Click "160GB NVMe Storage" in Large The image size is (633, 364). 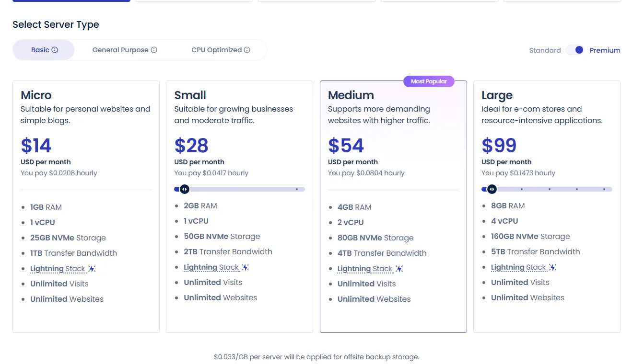[x=530, y=237]
